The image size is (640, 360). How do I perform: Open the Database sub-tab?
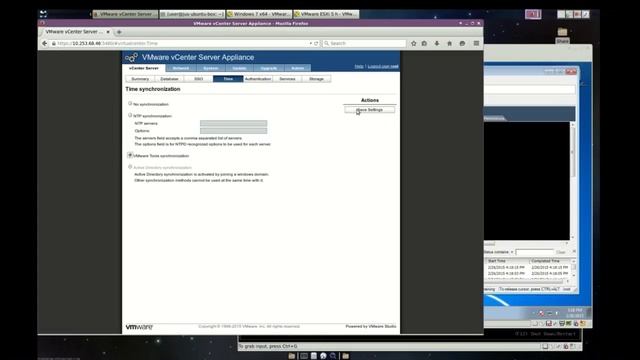point(169,79)
